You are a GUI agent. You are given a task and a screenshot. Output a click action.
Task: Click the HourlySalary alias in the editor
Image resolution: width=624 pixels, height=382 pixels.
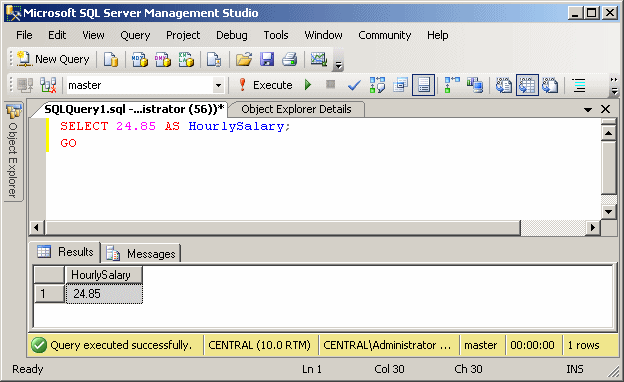click(236, 127)
